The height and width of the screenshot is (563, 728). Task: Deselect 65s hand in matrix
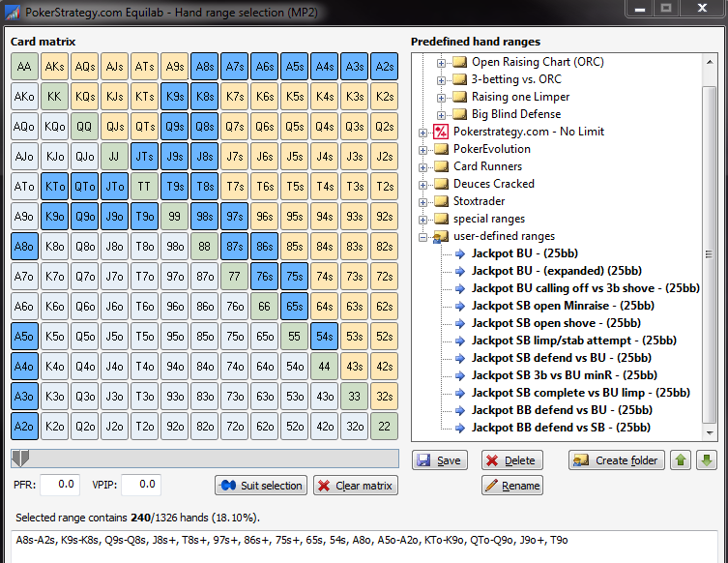294,307
